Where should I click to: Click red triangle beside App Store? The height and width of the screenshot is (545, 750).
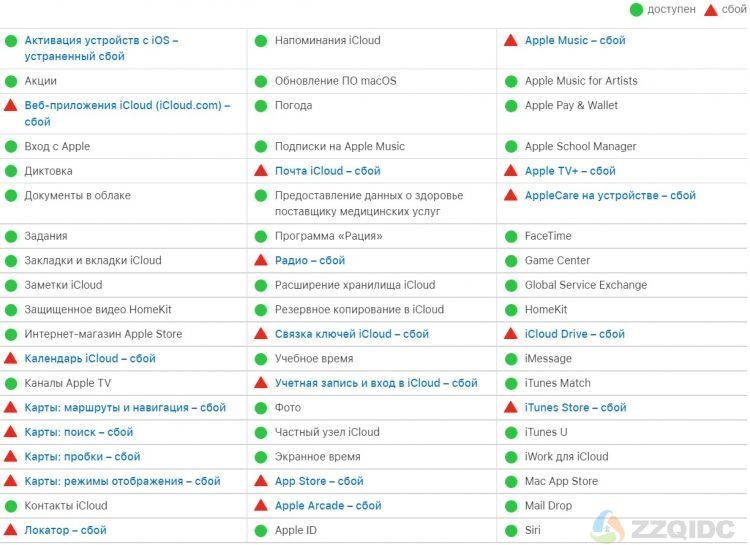261,480
